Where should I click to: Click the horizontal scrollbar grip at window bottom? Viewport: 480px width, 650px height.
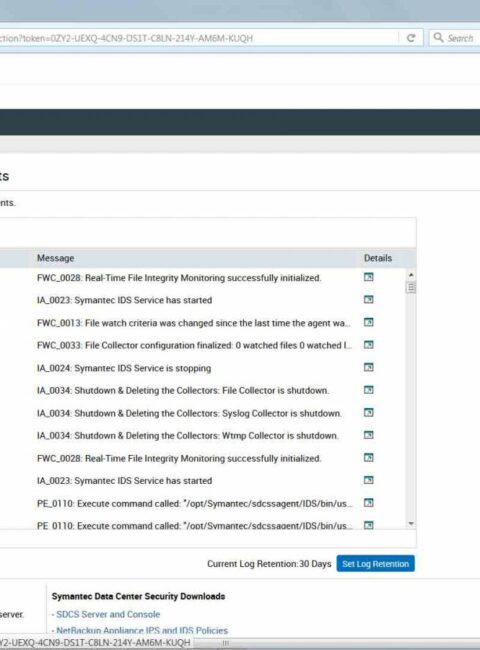point(226,643)
